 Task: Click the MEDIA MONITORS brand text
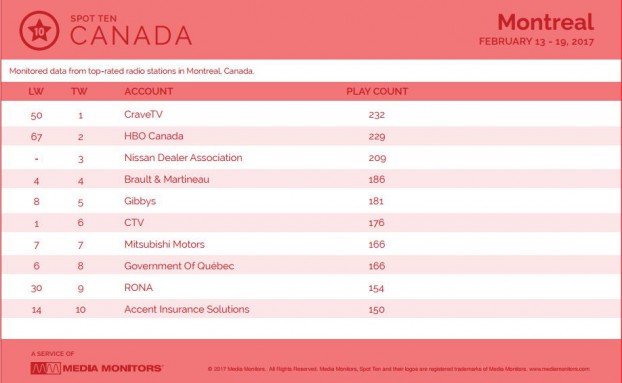113,368
